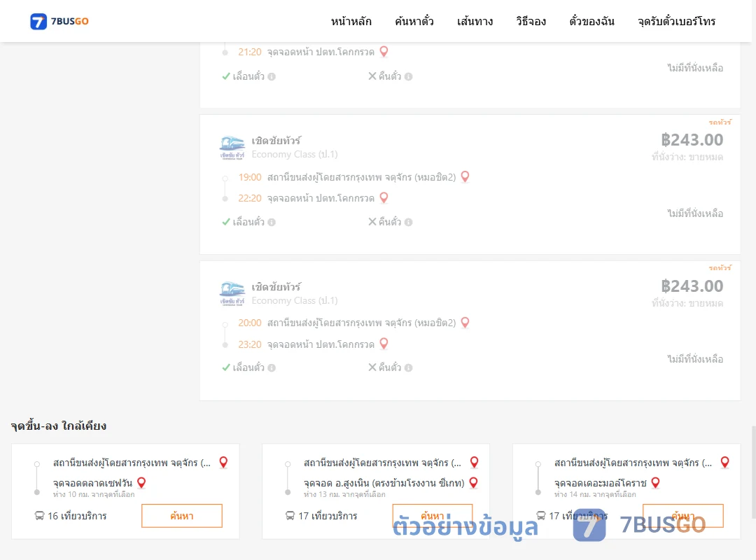Click map pin beside 20:00 หมอชิต2 departure
Image resolution: width=756 pixels, height=560 pixels.
(x=465, y=323)
